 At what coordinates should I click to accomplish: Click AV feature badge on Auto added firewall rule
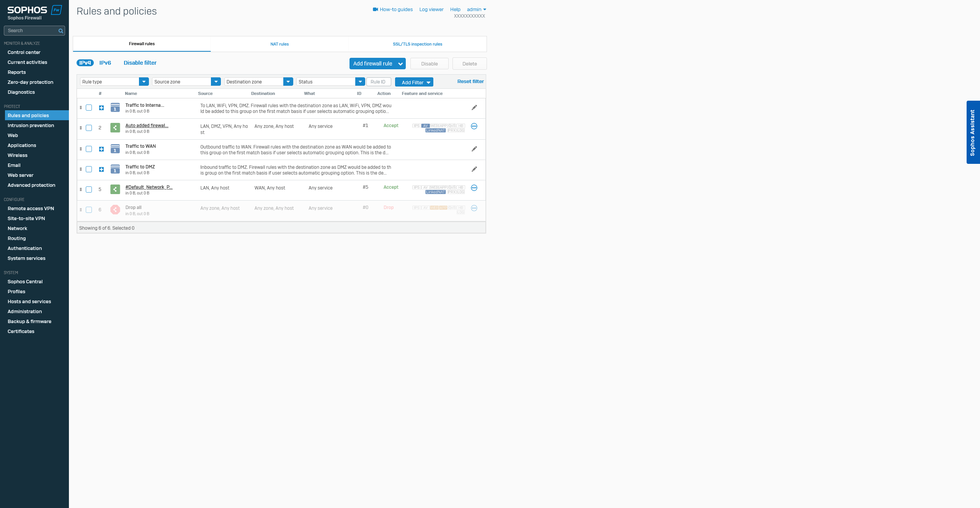coord(425,126)
